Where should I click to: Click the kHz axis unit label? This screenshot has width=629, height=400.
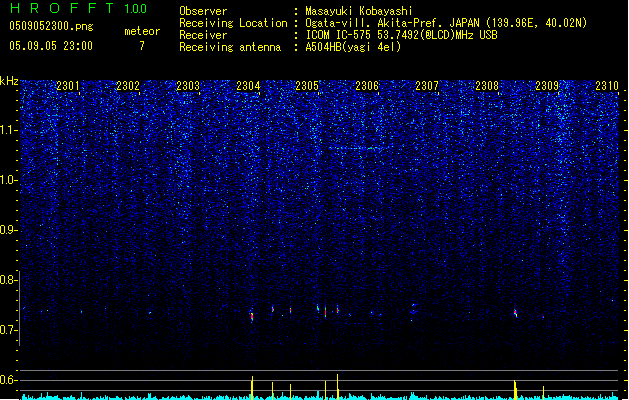pyautogui.click(x=9, y=81)
